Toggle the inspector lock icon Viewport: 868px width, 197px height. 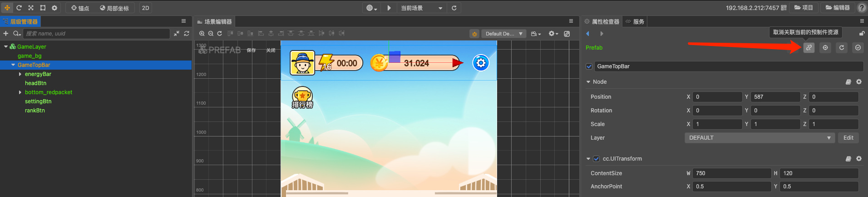click(862, 33)
